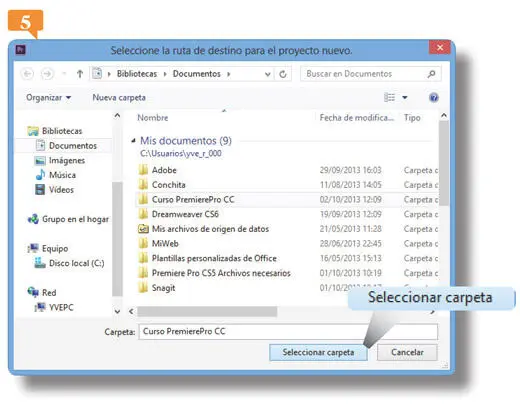Image resolution: width=520 pixels, height=411 pixels.
Task: Open the view options dropdown arrow
Action: [405, 97]
